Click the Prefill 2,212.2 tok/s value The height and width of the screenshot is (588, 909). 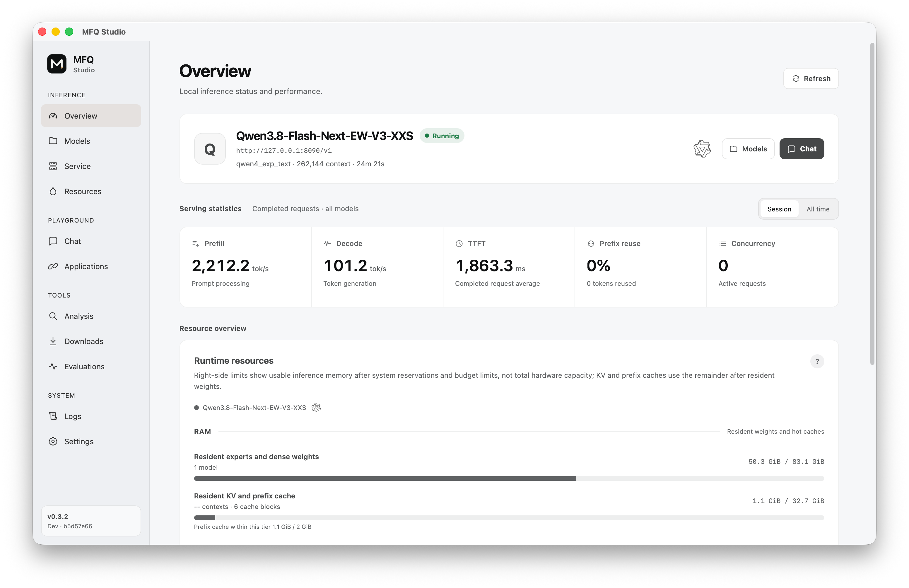click(x=230, y=266)
